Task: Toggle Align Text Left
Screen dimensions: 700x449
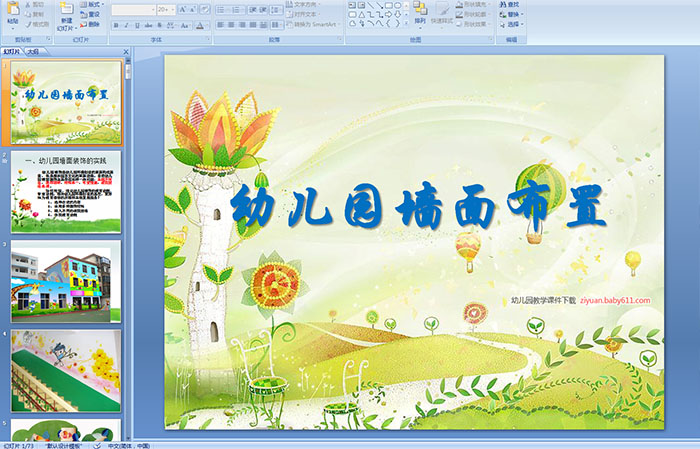Action: pyautogui.click(x=221, y=25)
